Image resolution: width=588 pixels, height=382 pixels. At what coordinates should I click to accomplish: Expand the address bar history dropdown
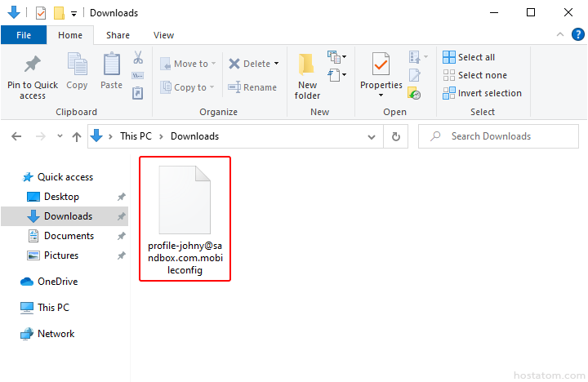(x=372, y=137)
